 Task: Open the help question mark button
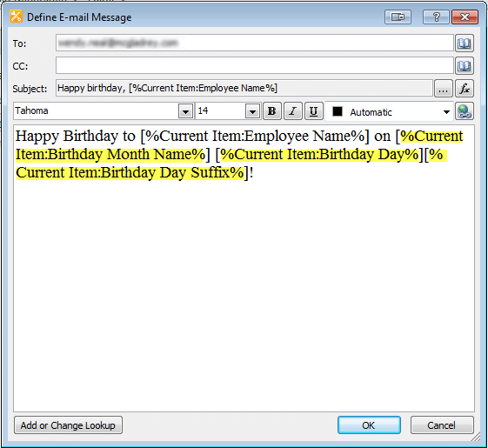pos(436,17)
